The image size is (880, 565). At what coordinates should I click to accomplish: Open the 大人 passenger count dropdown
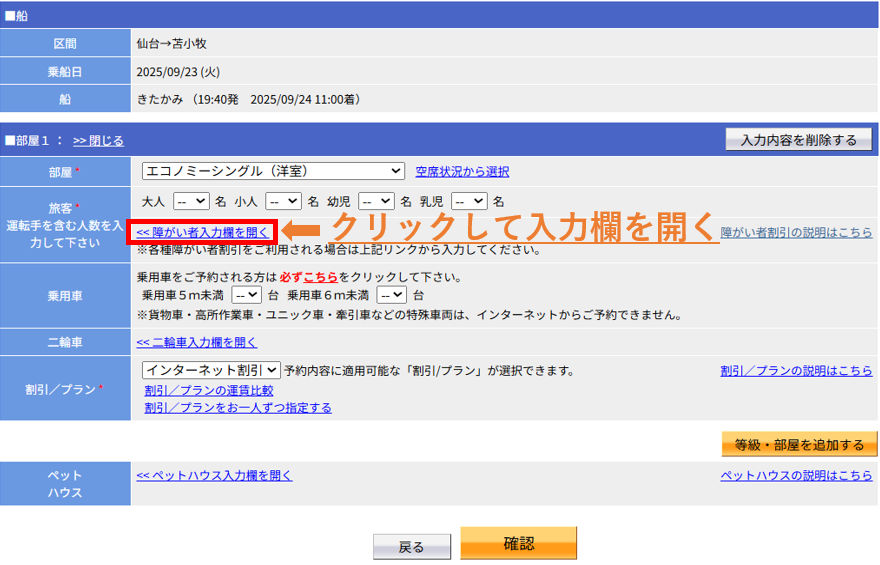pos(191,202)
